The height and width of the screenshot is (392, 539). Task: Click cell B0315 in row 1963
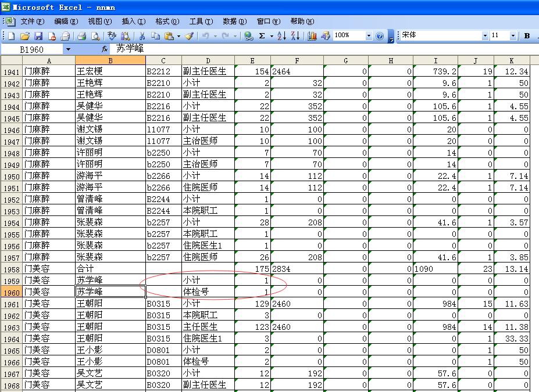[163, 327]
